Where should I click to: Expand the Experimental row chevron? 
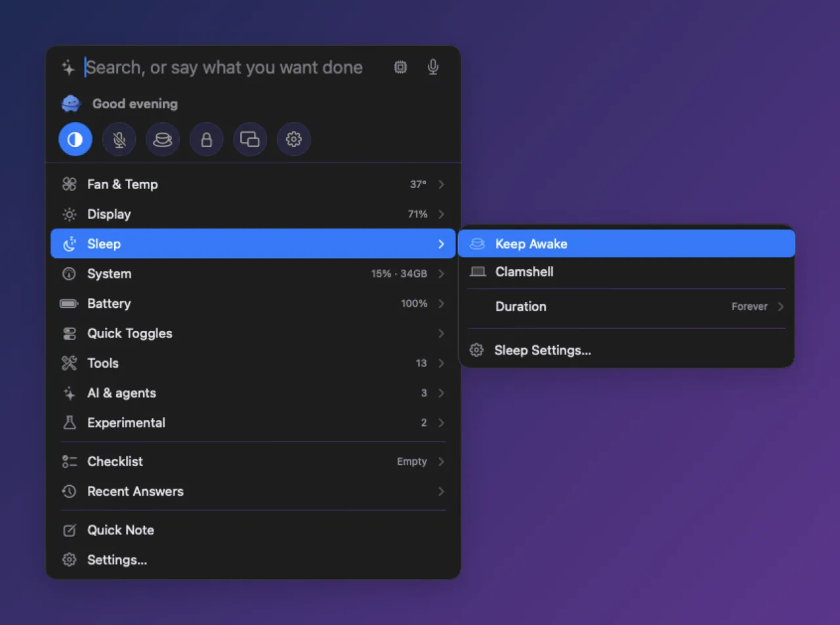(x=441, y=423)
